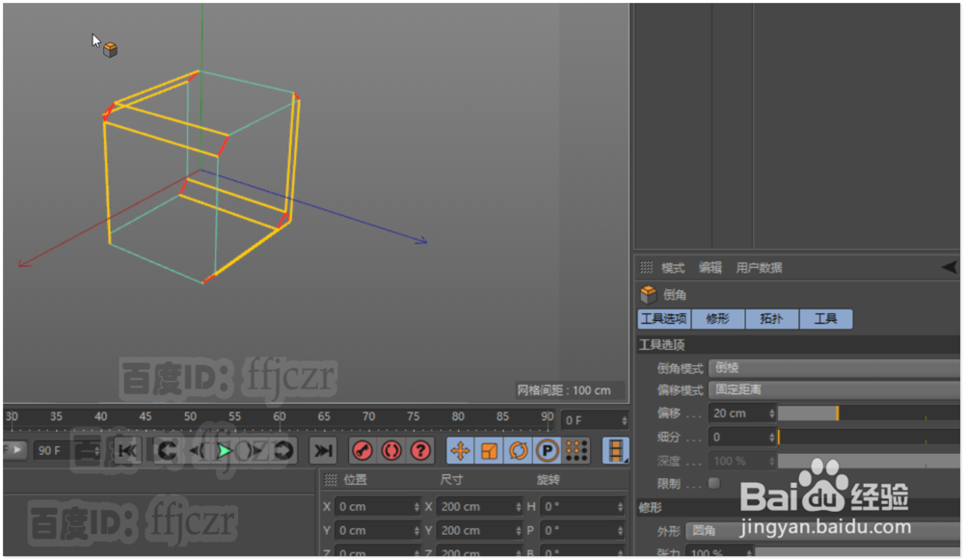Click the rotation P field 0°
The image size is (964, 560).
[578, 530]
